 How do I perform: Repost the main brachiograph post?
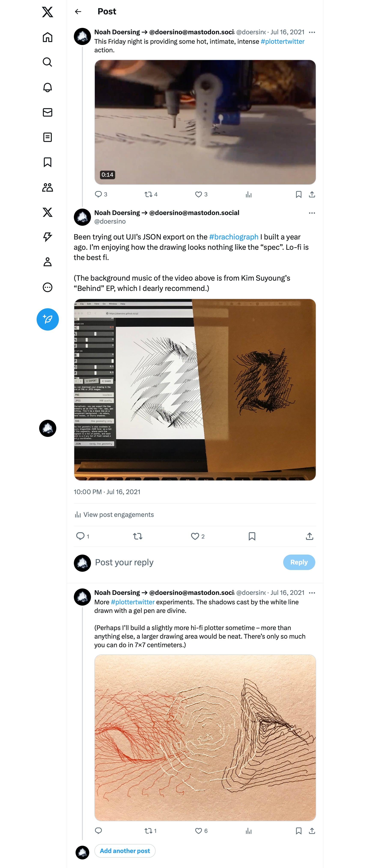pos(138,536)
